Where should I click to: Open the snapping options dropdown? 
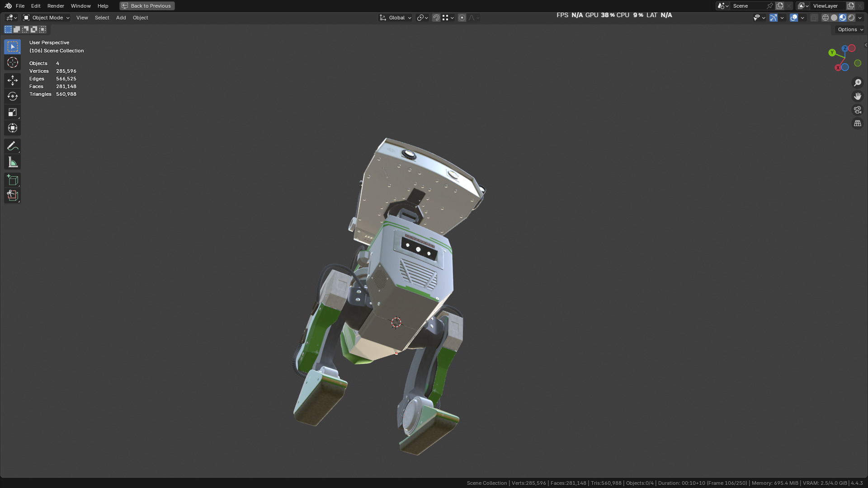click(x=448, y=18)
